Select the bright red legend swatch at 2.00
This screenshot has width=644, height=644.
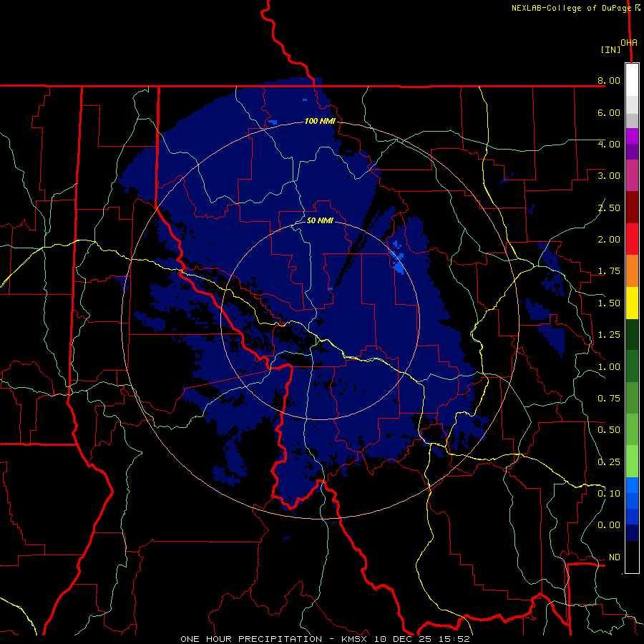pos(632,239)
